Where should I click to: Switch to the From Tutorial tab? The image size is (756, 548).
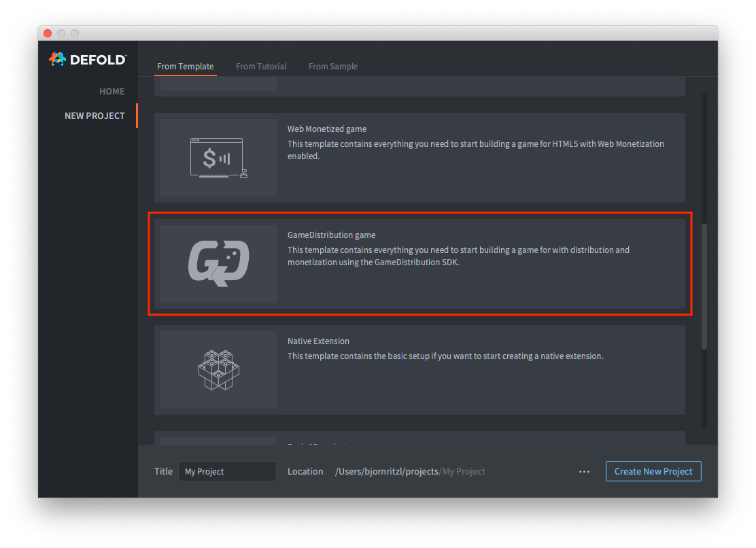(261, 66)
